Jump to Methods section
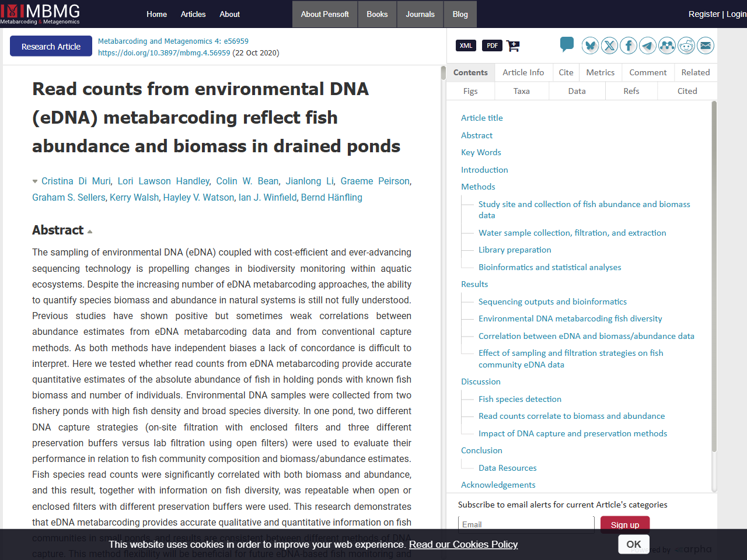Screen dimensions: 747x560 (478, 187)
